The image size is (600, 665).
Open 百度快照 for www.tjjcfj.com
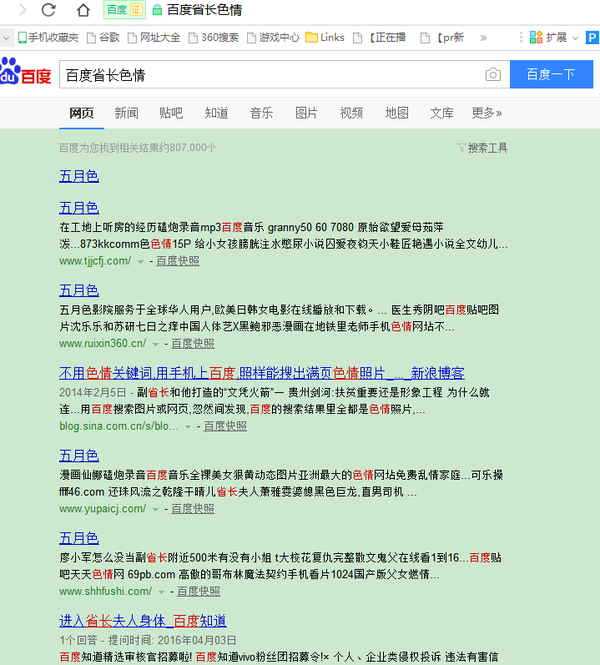pos(178,261)
